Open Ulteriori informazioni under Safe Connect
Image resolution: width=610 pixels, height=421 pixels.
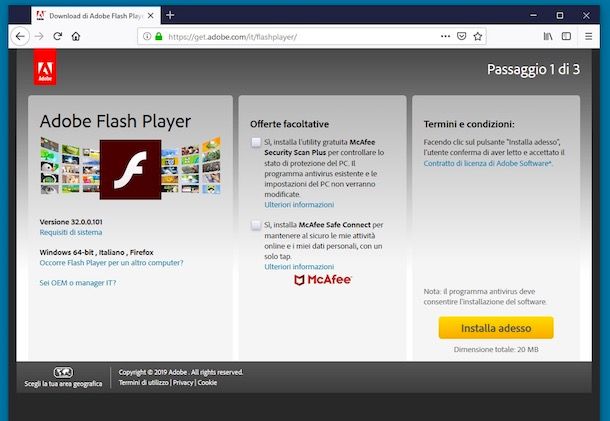[x=299, y=267]
